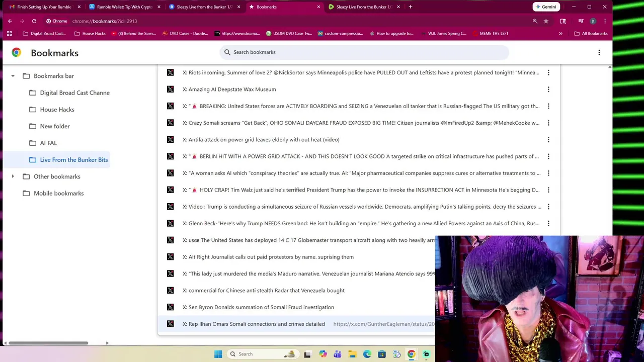Click X favicon of 'commercial for Chinese' bookmark

(x=171, y=291)
